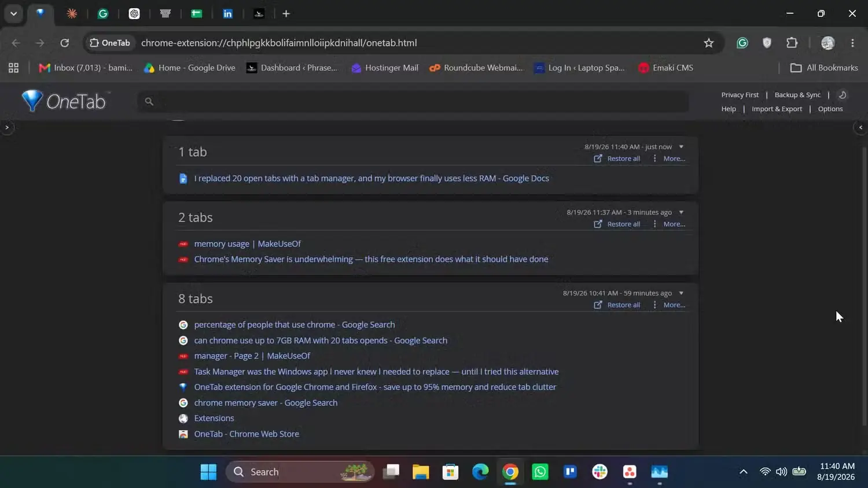This screenshot has height=488, width=868.
Task: Open dropdown arrow for the 8 tabs group
Action: 681,293
